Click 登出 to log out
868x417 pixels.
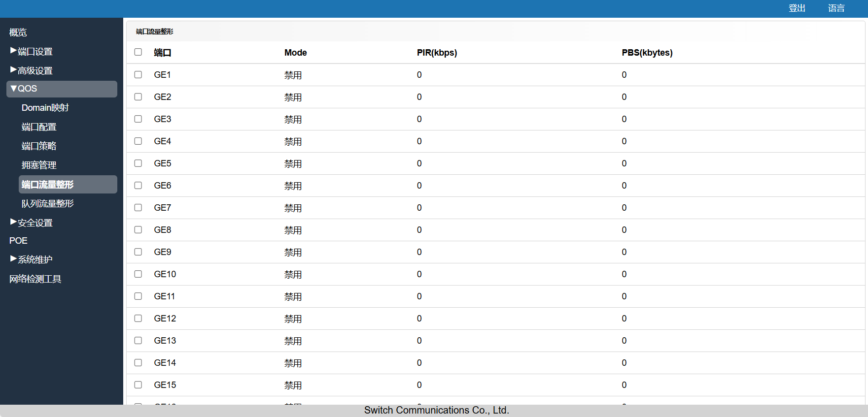pyautogui.click(x=797, y=8)
